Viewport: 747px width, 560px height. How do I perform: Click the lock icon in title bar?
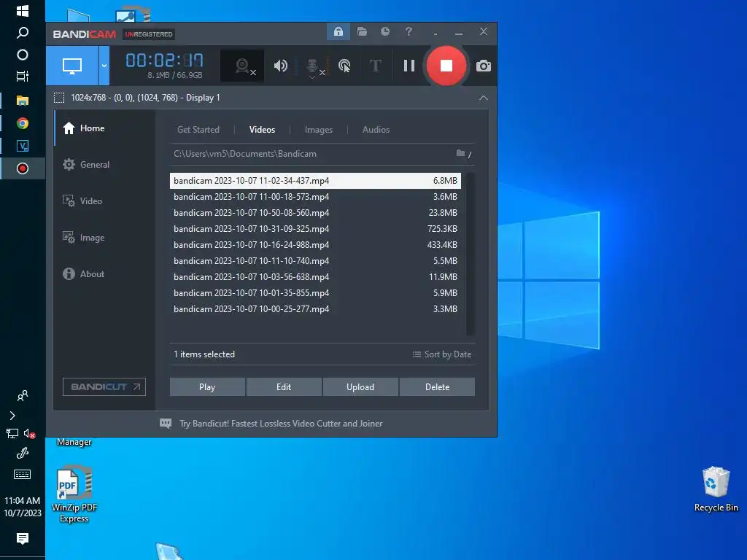338,32
